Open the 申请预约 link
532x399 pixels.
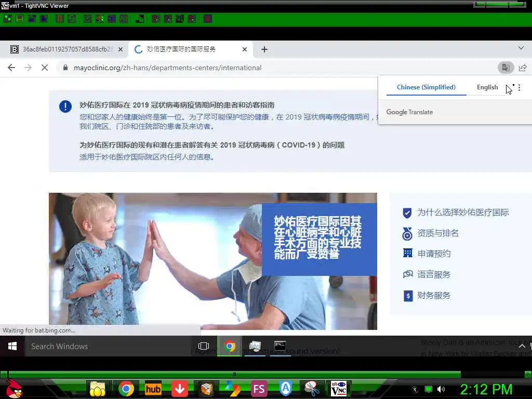pos(434,254)
